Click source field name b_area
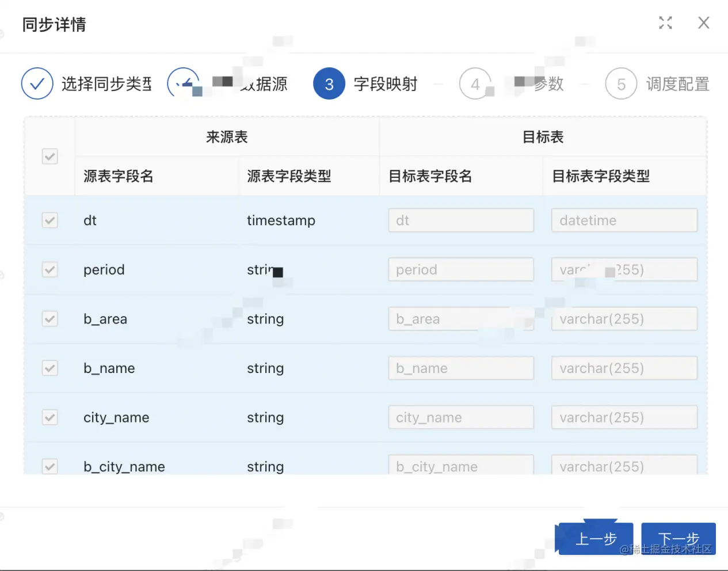The width and height of the screenshot is (728, 571). (105, 319)
